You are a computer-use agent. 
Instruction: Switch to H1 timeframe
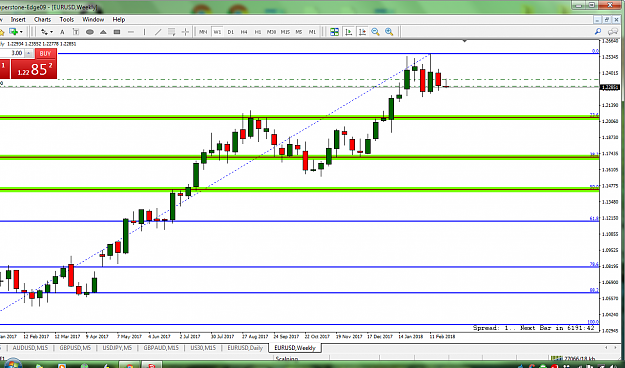[x=258, y=32]
